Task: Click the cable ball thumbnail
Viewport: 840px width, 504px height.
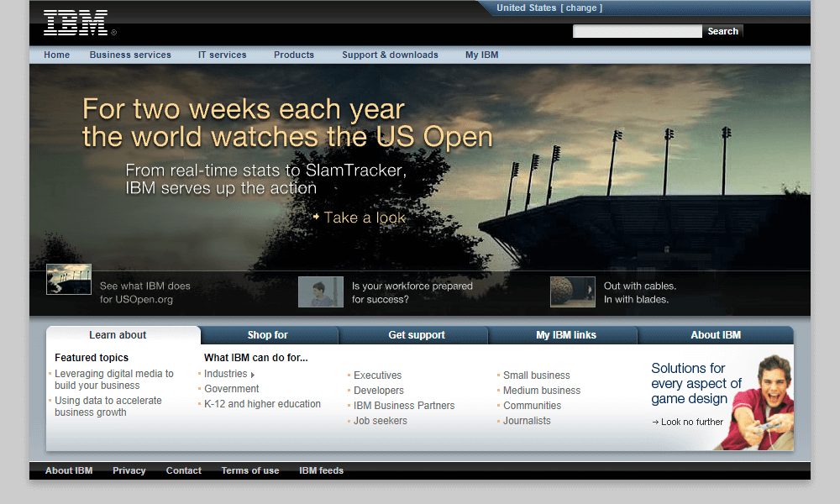Action: (573, 292)
